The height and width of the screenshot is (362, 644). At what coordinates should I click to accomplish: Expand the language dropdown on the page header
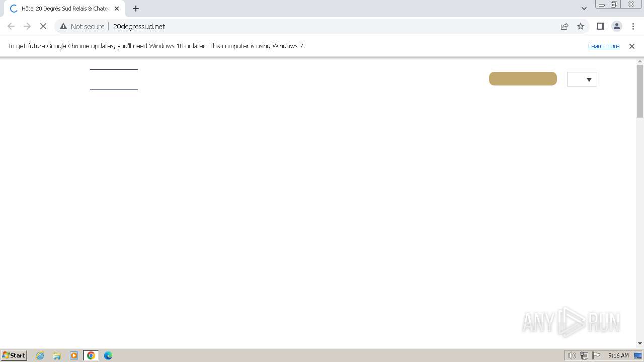[x=582, y=79]
